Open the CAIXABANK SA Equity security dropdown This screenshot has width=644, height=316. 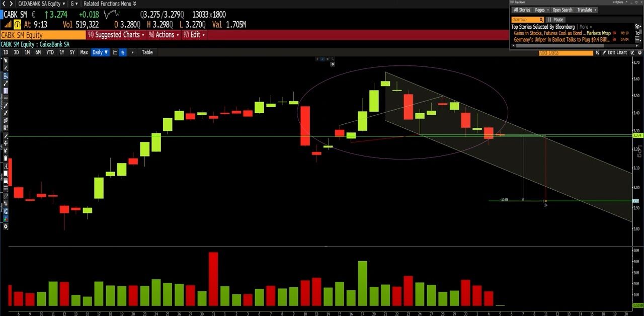point(42,4)
